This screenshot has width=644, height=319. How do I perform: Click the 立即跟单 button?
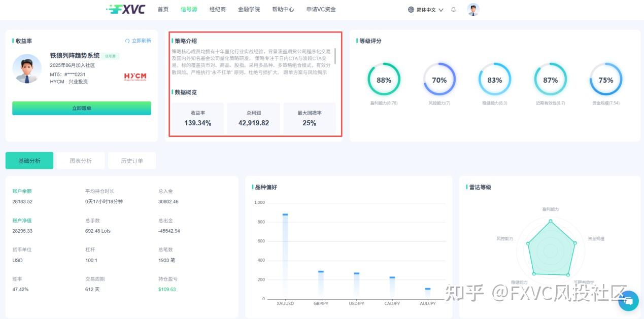click(82, 108)
